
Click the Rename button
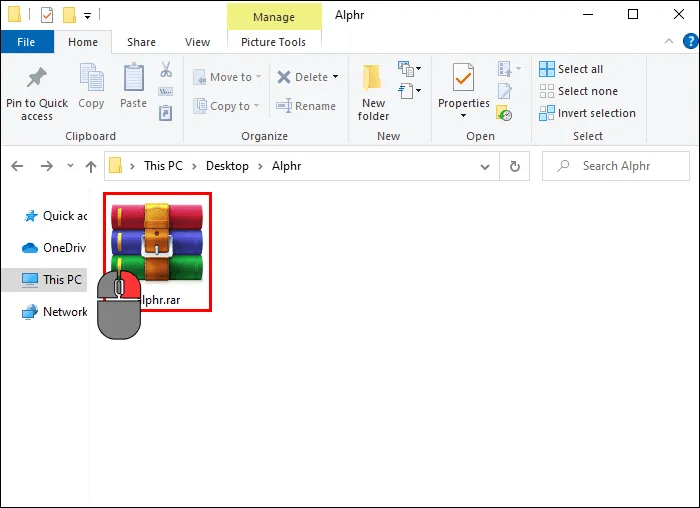pos(306,106)
